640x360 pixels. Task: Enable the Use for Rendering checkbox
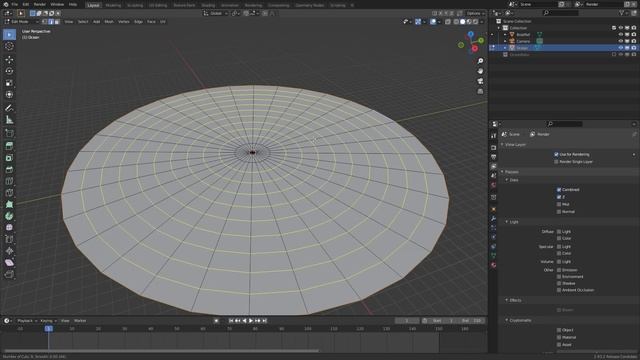[x=556, y=154]
